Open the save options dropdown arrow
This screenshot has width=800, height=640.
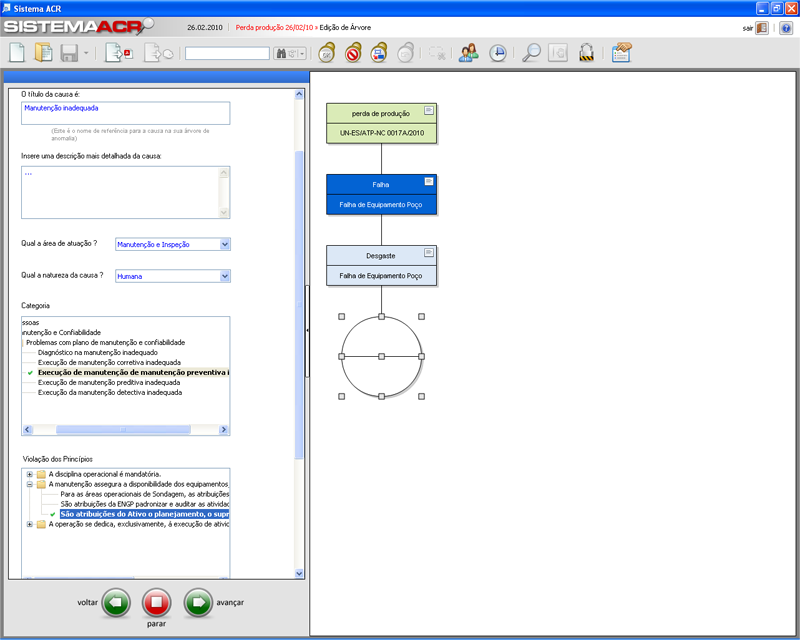[x=86, y=53]
